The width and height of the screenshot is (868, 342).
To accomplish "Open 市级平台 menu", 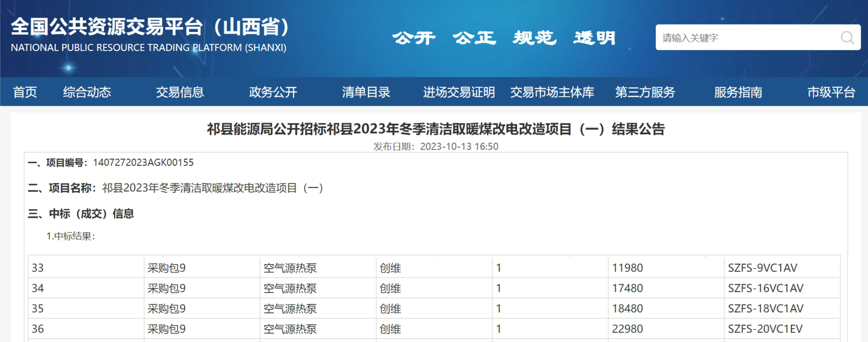I will (x=831, y=92).
